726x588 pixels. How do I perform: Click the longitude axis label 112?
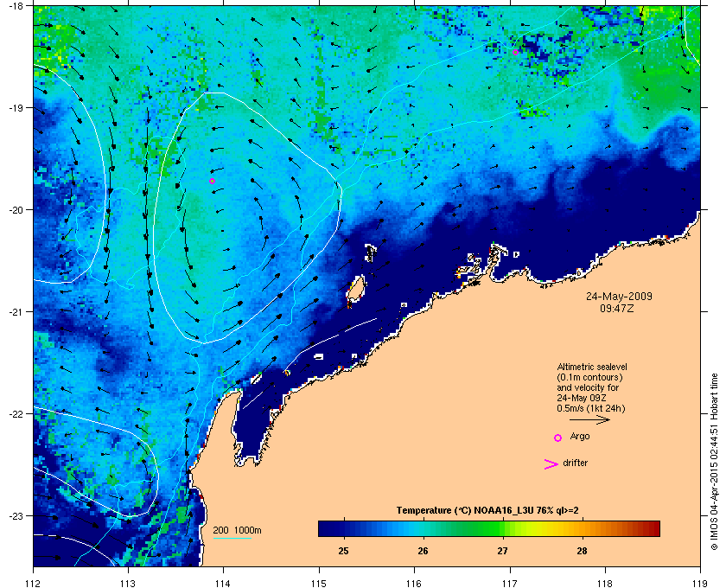pyautogui.click(x=34, y=584)
